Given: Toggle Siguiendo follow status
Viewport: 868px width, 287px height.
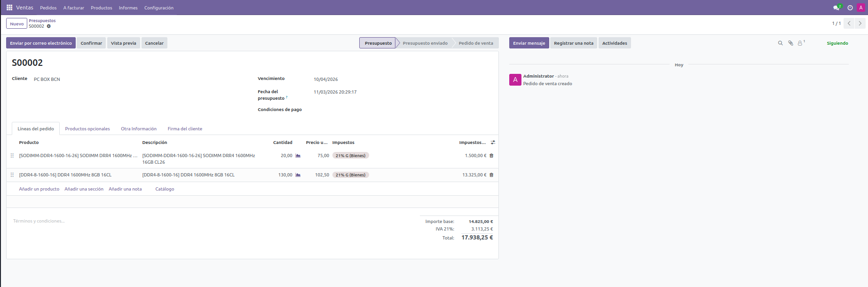Looking at the screenshot, I should [837, 43].
